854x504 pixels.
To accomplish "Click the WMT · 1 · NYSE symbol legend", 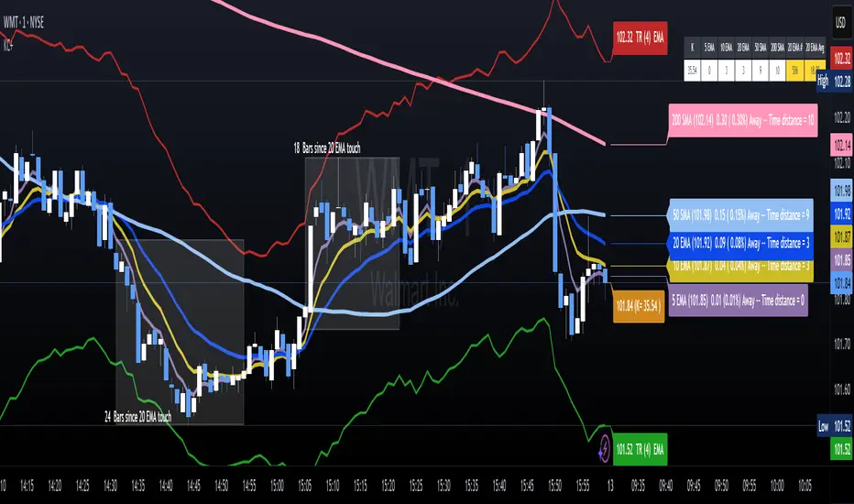I will click(x=24, y=22).
